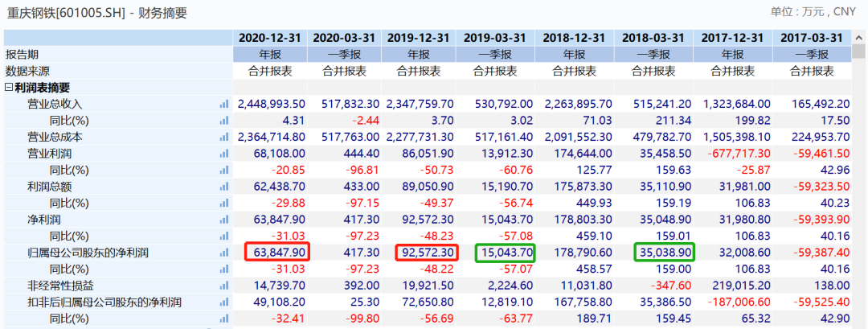The height and width of the screenshot is (329, 868).
Task: Open chart icon for 净利润 row
Action: tap(223, 220)
